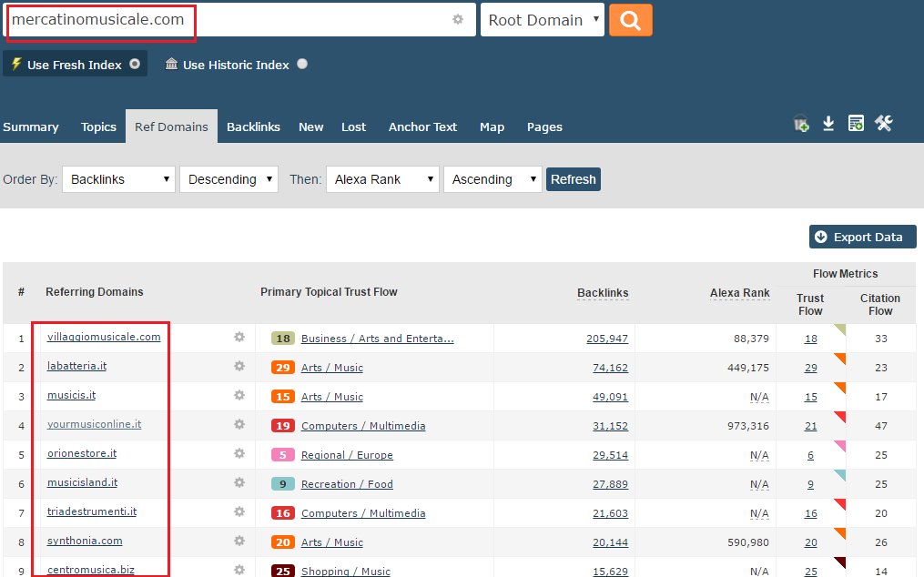This screenshot has height=577, width=924.
Task: Click the create report icon in the tab bar
Action: (x=856, y=123)
